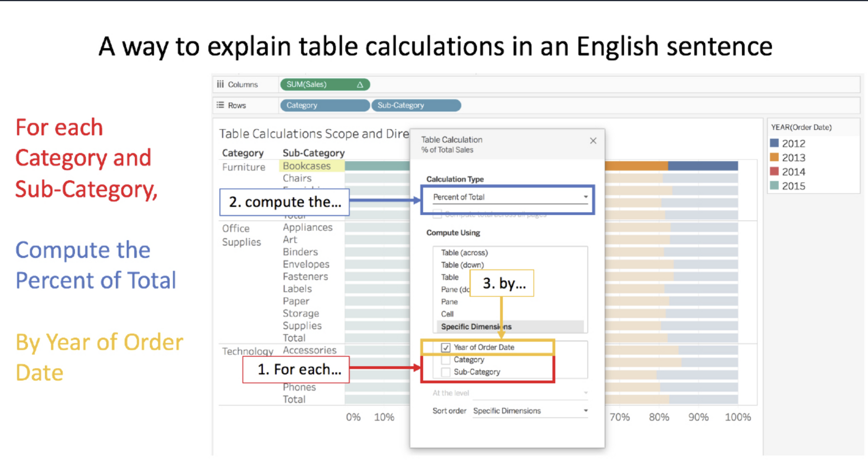The width and height of the screenshot is (868, 460).
Task: Select the 2015 teal legend swatch
Action: 774,186
